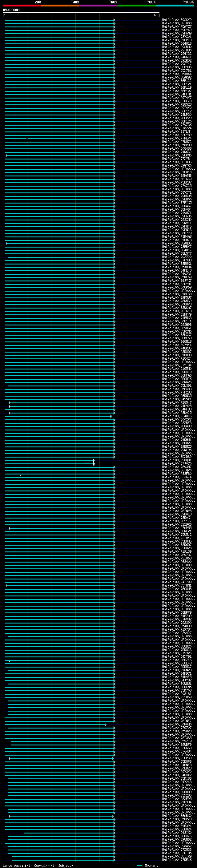Open hit UniRef100_Q1EPE8
This screenshot has height=868, width=197.
177,40
